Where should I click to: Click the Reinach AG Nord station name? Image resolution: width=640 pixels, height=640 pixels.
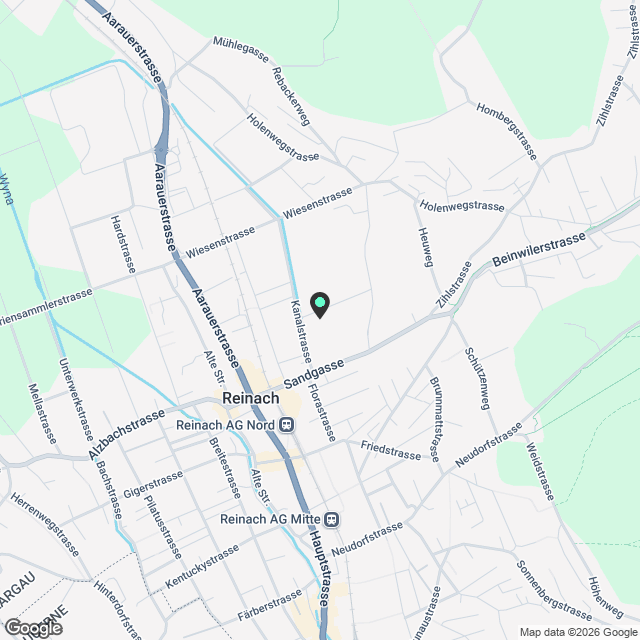point(225,425)
